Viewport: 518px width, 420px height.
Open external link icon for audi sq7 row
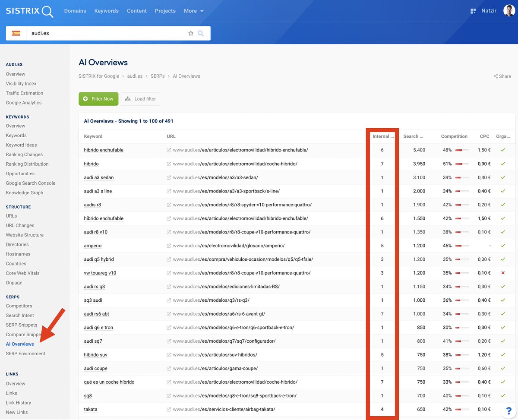pyautogui.click(x=169, y=341)
